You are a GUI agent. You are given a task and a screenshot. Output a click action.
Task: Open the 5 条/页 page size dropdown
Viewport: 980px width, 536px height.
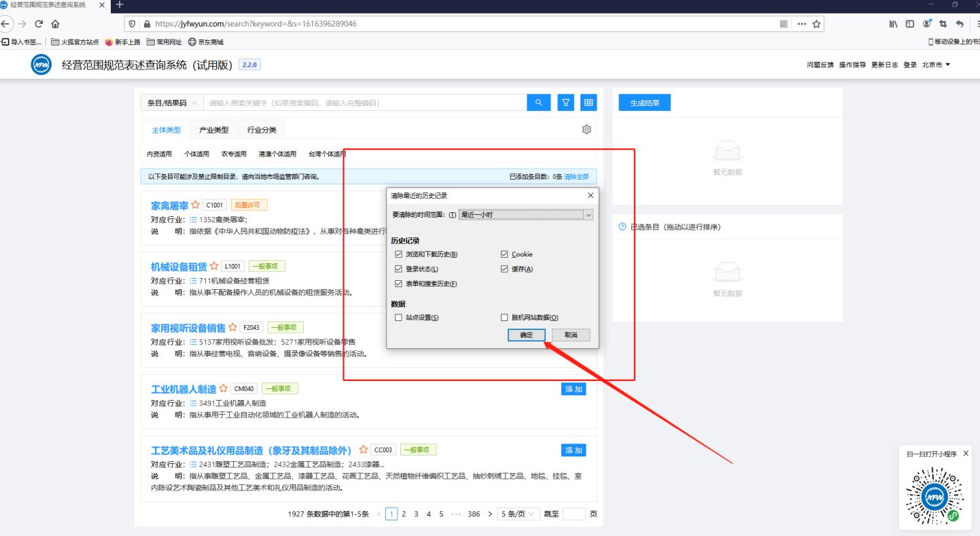coord(519,514)
